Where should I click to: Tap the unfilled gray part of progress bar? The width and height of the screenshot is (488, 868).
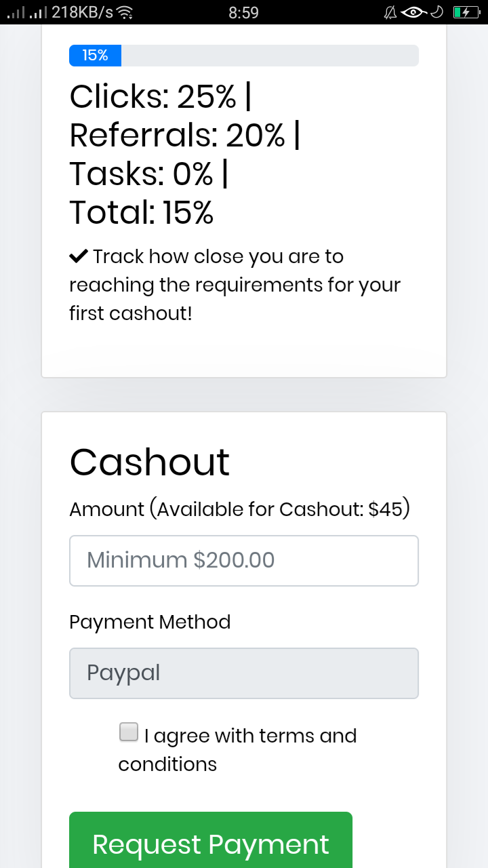[x=270, y=56]
